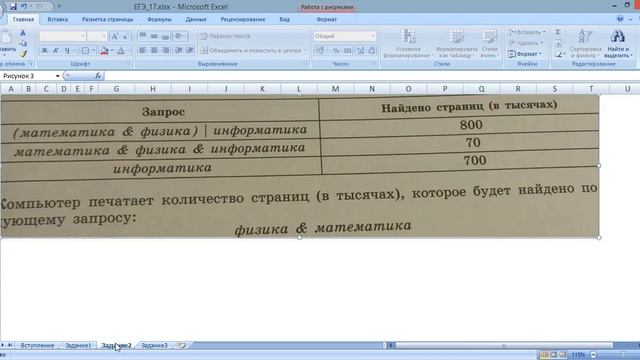
Task: Decrease decimal places
Action: click(371, 51)
